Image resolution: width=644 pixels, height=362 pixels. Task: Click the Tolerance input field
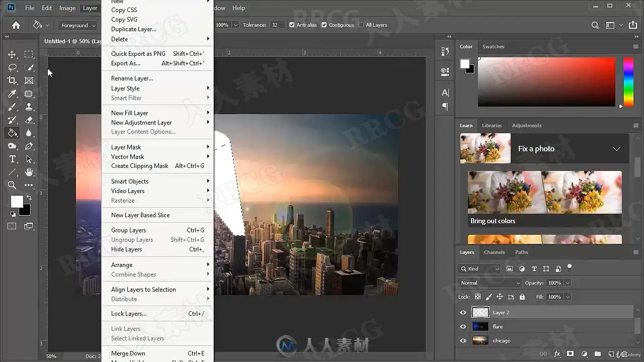(277, 25)
